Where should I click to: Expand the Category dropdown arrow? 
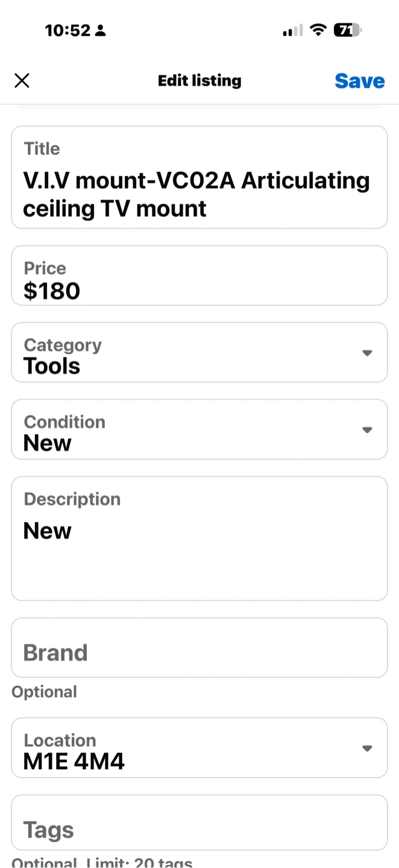pos(367,353)
